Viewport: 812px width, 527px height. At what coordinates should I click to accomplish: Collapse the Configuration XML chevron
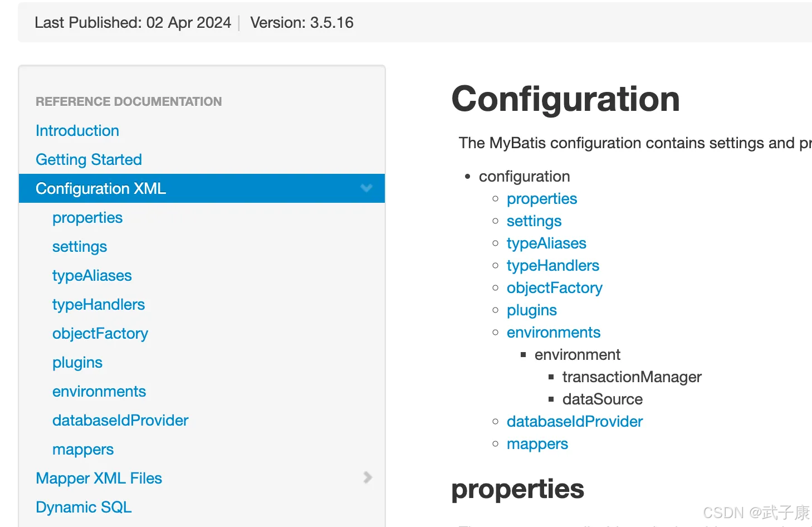pyautogui.click(x=366, y=188)
